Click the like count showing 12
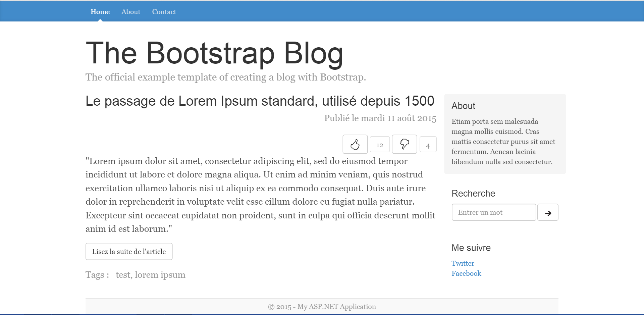Screen dimensions: 644x315 click(x=380, y=145)
